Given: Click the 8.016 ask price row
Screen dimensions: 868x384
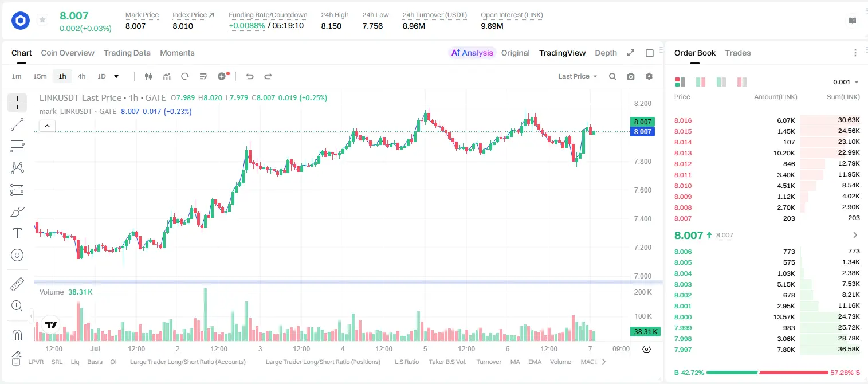Looking at the screenshot, I should coord(767,120).
